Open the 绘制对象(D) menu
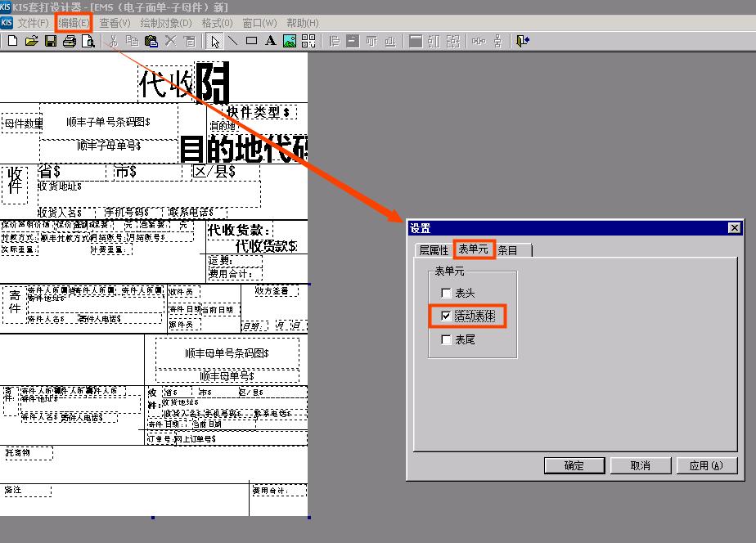756x543 pixels. click(x=167, y=23)
